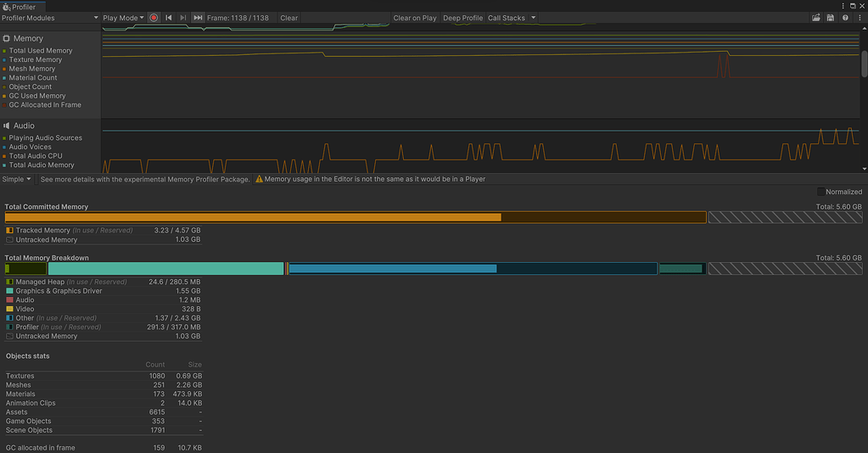Toggle Total Used Memory chart color swatch

point(5,51)
